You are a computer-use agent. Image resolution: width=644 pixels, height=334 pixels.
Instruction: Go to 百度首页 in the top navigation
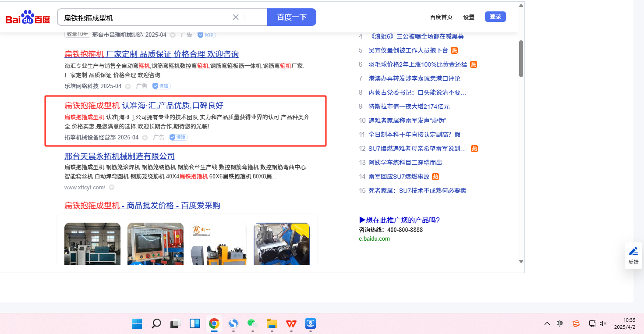coord(441,17)
